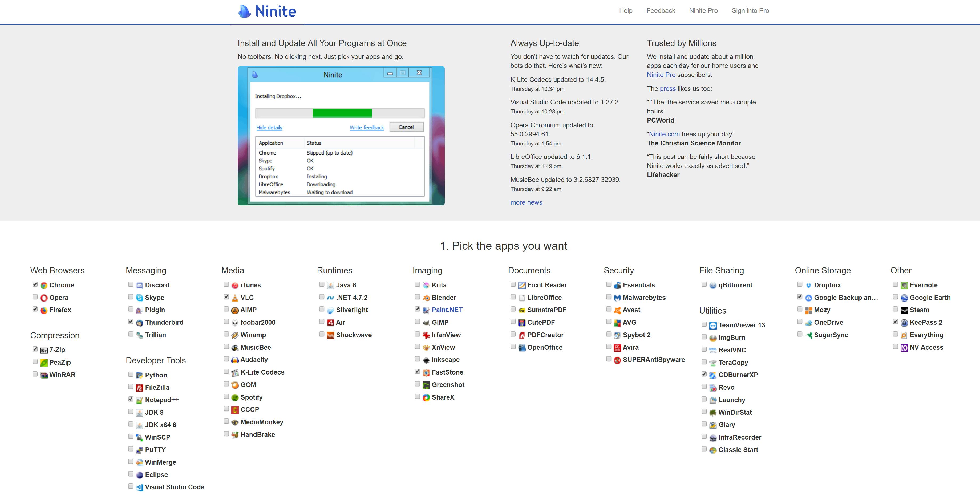Image resolution: width=980 pixels, height=496 pixels.
Task: Tick the Visual Studio Code checkbox
Action: pyautogui.click(x=131, y=486)
